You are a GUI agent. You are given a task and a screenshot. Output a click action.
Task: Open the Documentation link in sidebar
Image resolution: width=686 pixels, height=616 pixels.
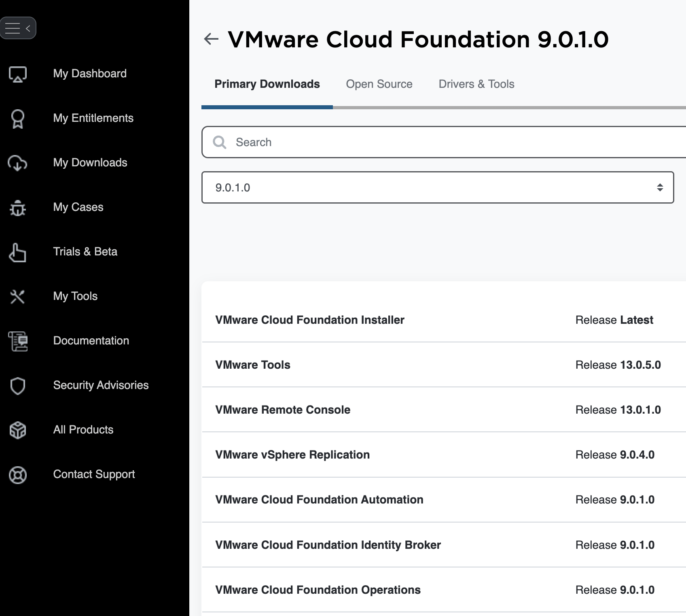(91, 341)
